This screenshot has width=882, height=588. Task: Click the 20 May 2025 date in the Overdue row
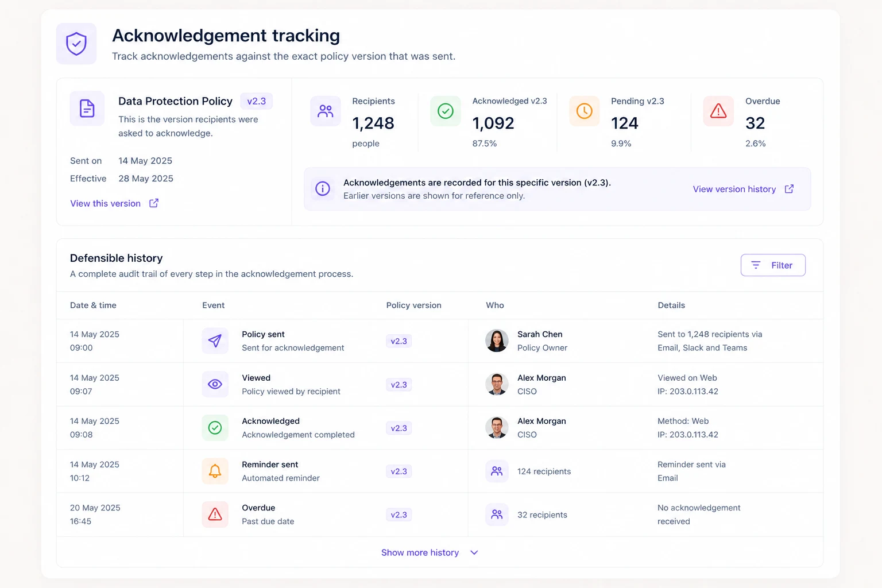[x=95, y=508]
